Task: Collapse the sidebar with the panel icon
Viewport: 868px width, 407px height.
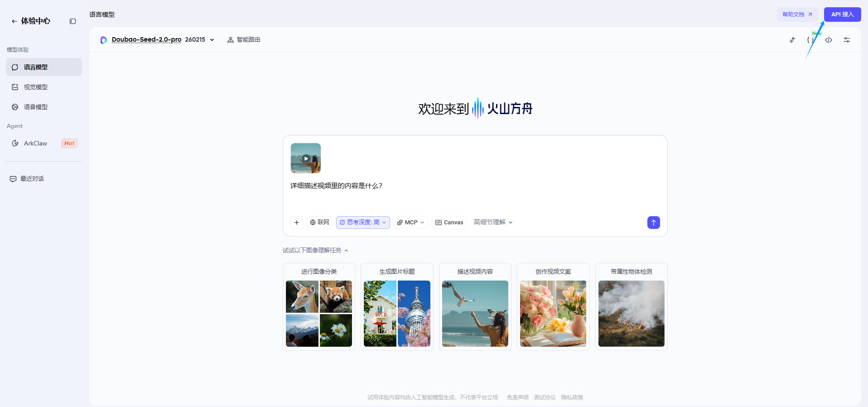Action: tap(72, 21)
